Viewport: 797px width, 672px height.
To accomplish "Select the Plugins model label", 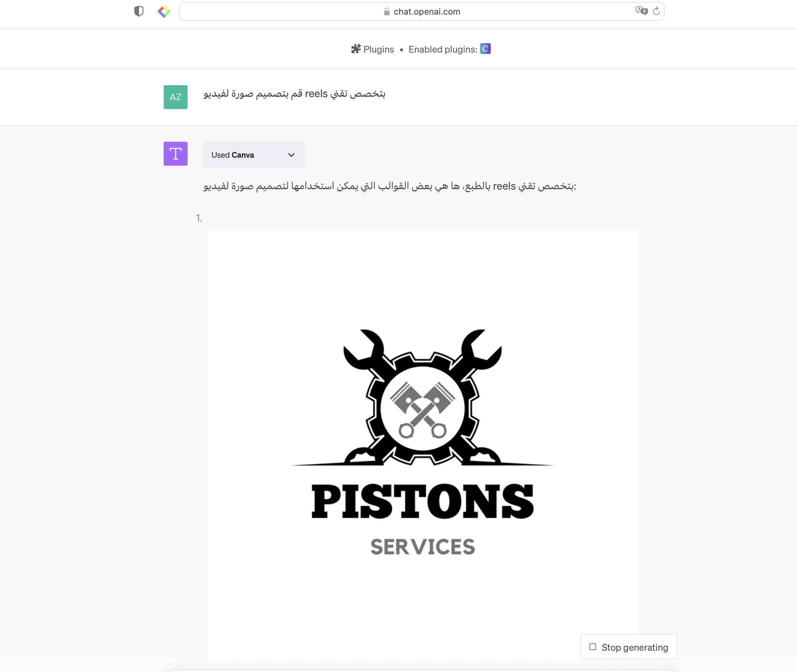I will click(x=379, y=49).
